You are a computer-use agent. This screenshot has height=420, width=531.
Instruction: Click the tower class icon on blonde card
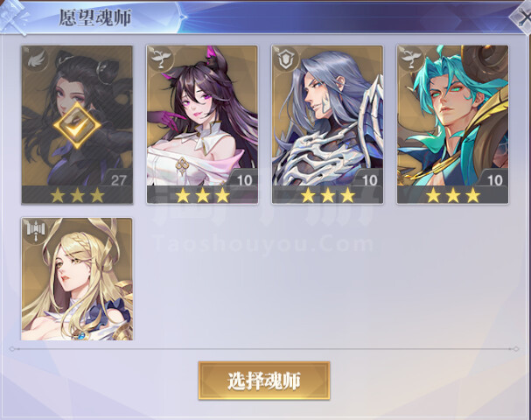(x=36, y=232)
